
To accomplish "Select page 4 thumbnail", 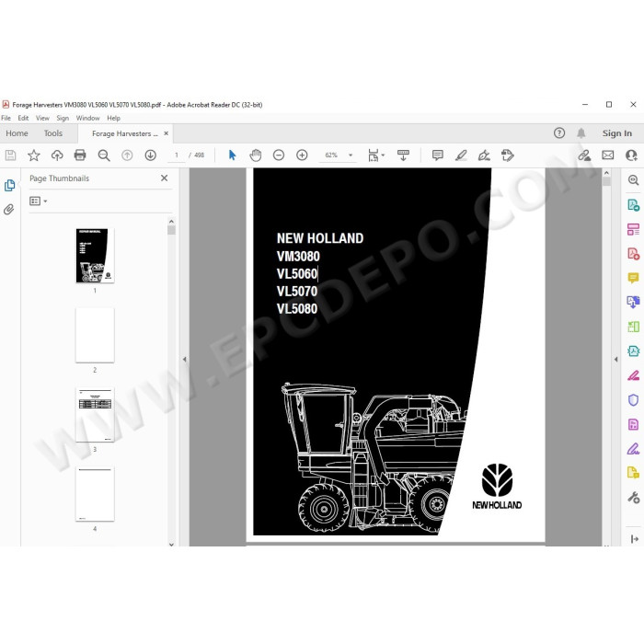I will (95, 494).
